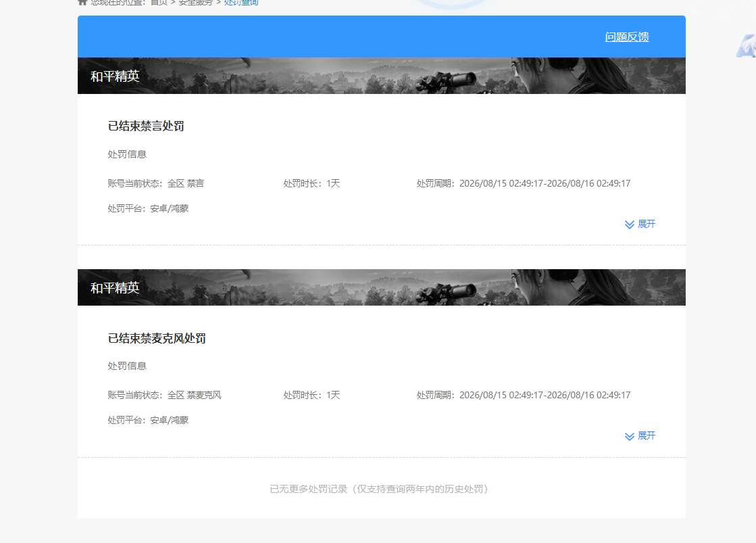Click 处罚信息 label under 已结束禁言处罚
Screen dimensions: 756x543
(127, 154)
